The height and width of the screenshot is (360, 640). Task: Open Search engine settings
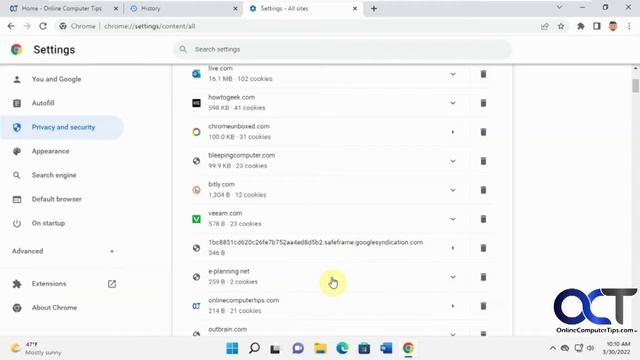pyautogui.click(x=54, y=175)
